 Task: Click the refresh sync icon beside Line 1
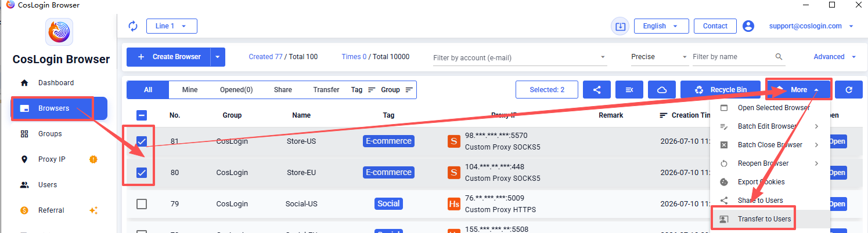click(133, 26)
